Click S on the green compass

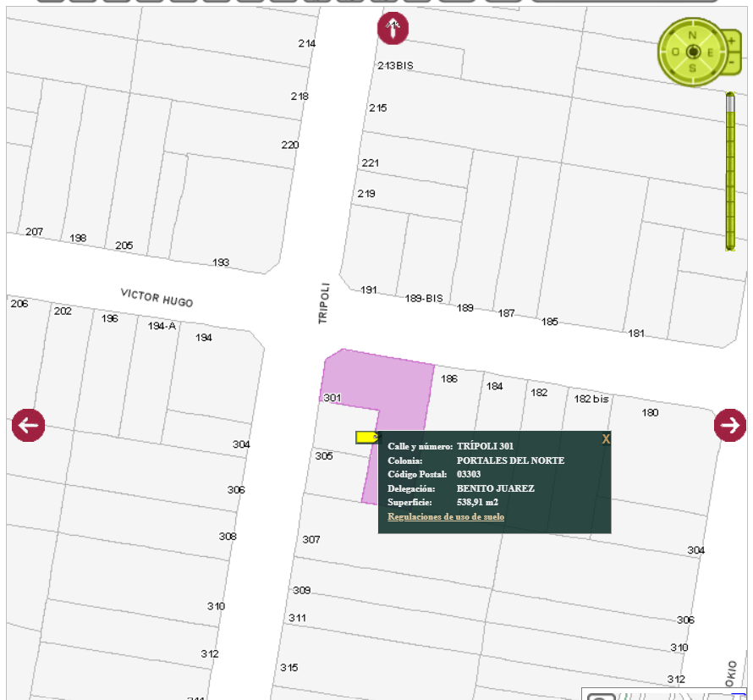(692, 68)
